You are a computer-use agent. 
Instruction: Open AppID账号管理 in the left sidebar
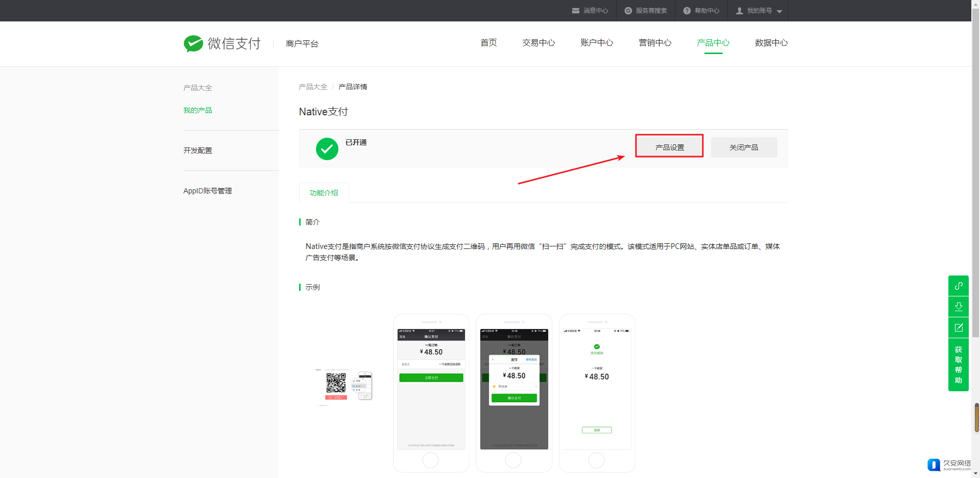click(207, 191)
